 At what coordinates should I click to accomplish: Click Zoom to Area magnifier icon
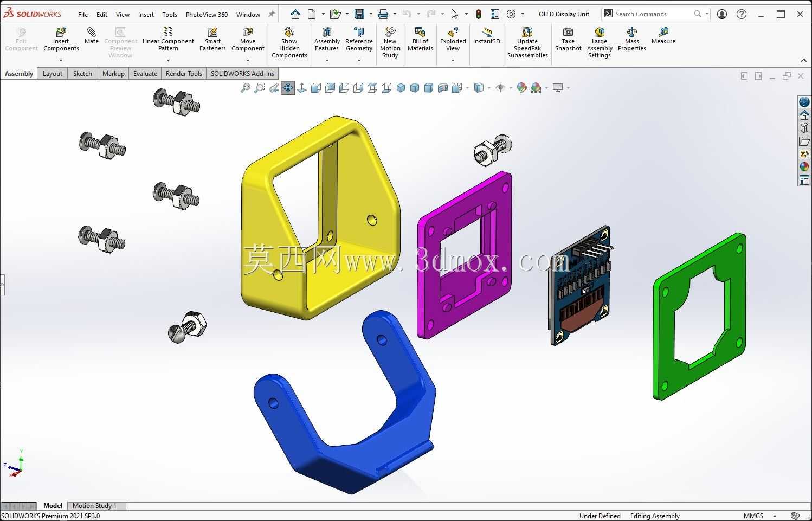(x=260, y=88)
